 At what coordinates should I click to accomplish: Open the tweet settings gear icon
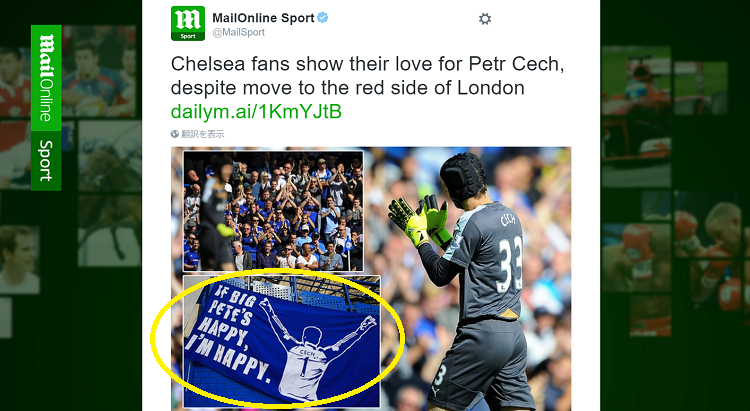coord(485,19)
